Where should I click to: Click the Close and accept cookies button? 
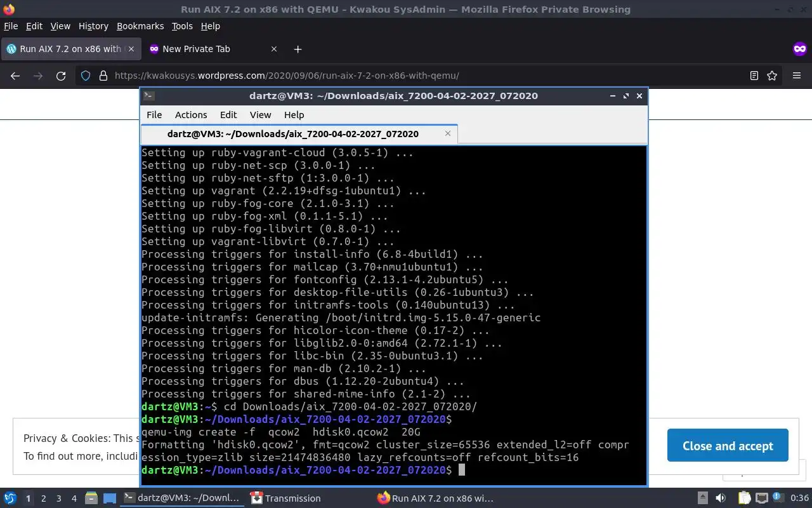(728, 446)
